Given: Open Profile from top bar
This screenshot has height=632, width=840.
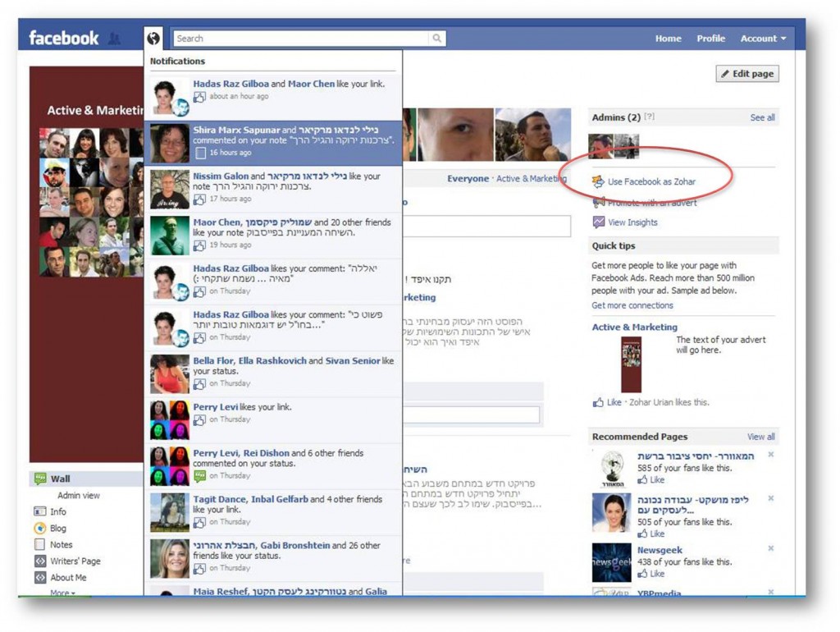Looking at the screenshot, I should pyautogui.click(x=711, y=38).
